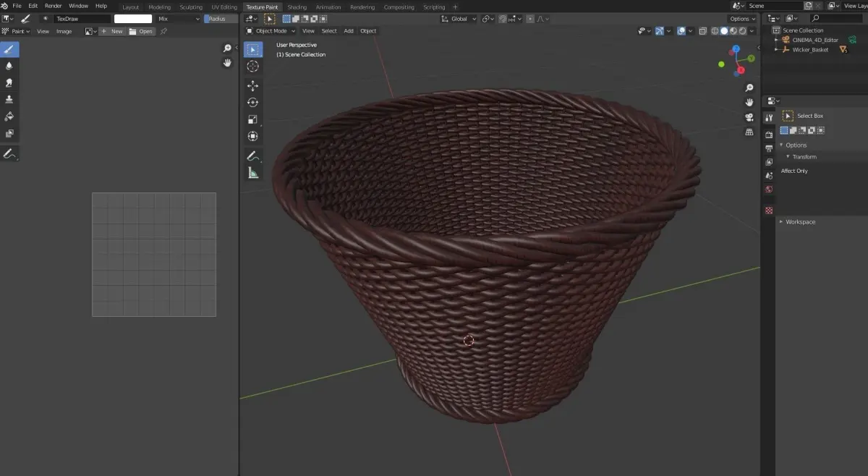Activate the Measure tool in viewport
Screen dimensions: 868x476
click(x=252, y=173)
